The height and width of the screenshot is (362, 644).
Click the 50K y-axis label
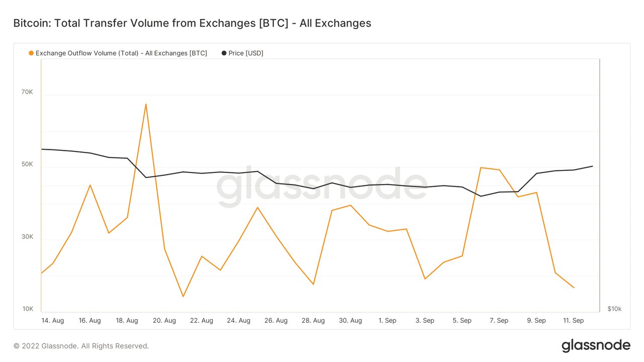point(27,164)
